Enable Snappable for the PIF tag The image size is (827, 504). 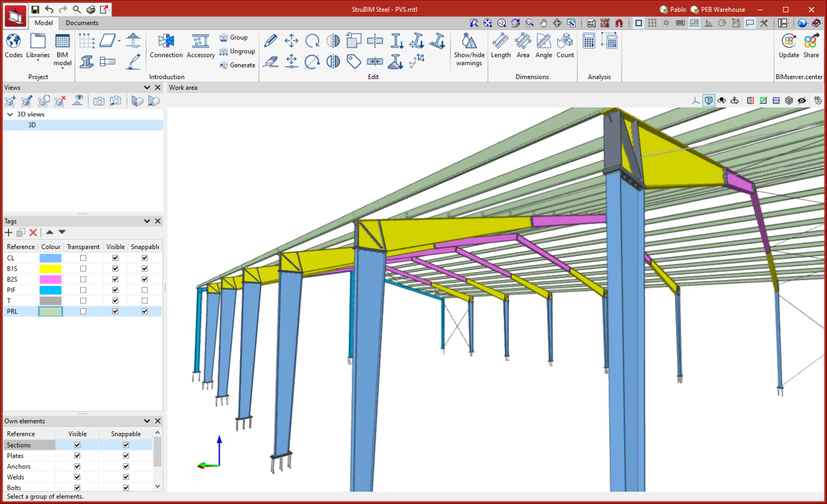tap(144, 290)
